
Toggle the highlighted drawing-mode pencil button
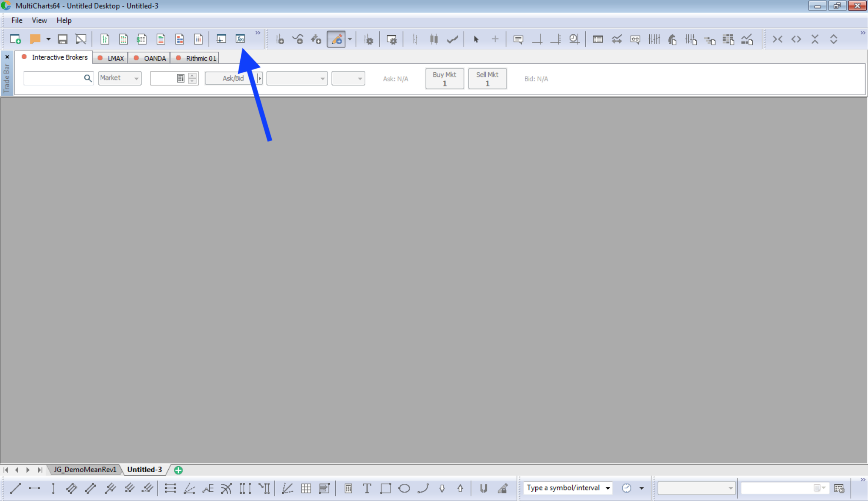coord(336,39)
